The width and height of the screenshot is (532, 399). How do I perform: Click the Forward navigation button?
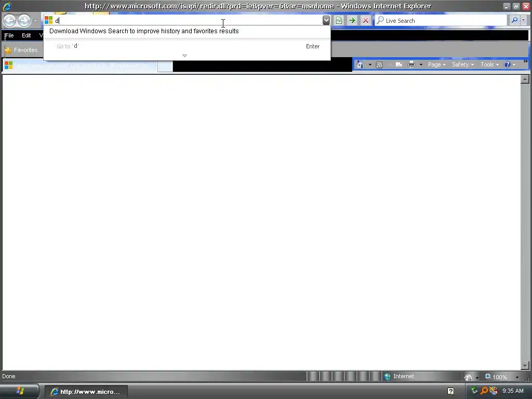point(24,21)
